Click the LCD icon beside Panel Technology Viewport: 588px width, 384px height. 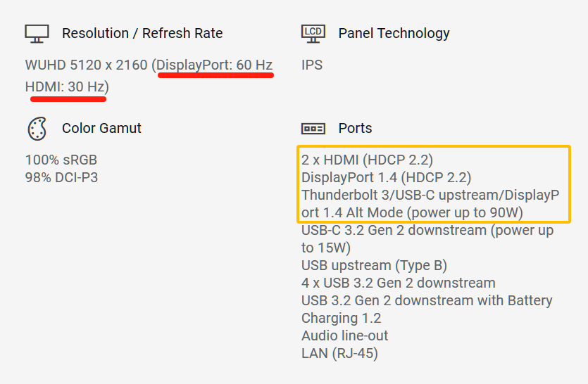(313, 34)
